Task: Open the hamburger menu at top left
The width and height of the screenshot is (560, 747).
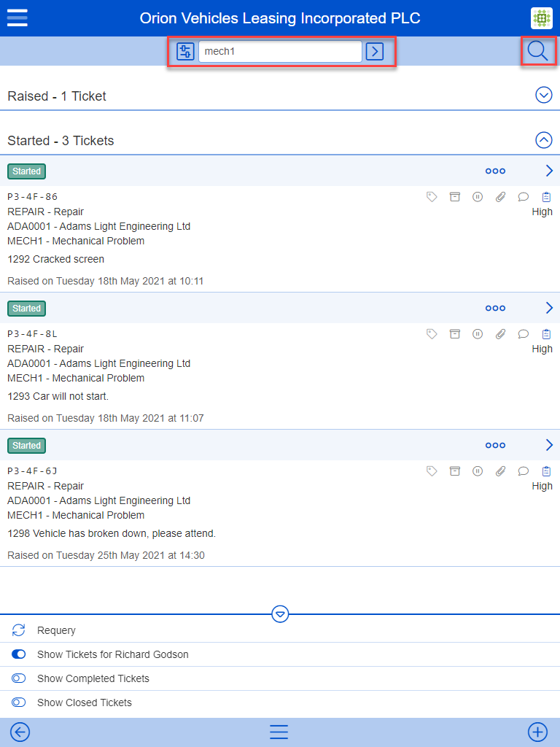Action: [x=17, y=18]
